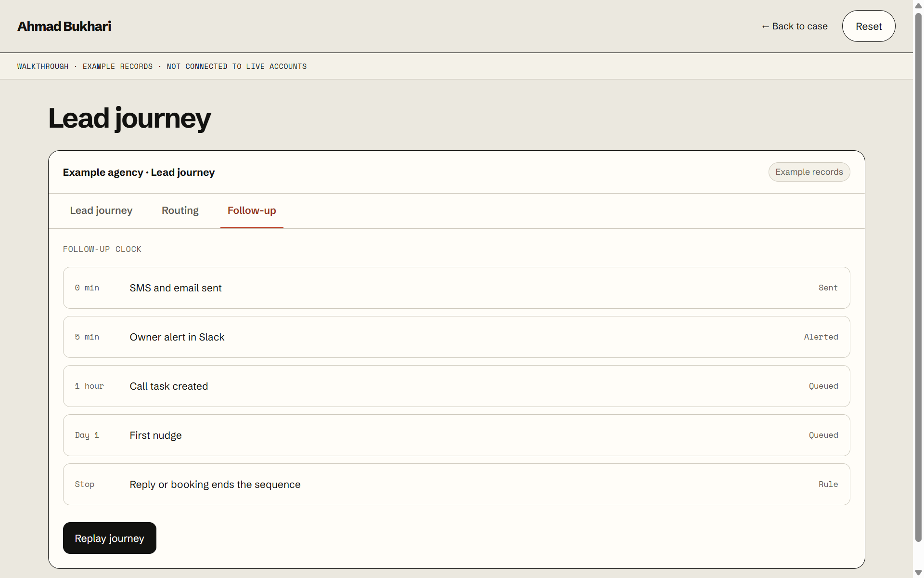Click Reply or booking ends the sequence
The height and width of the screenshot is (578, 924).
(x=215, y=484)
